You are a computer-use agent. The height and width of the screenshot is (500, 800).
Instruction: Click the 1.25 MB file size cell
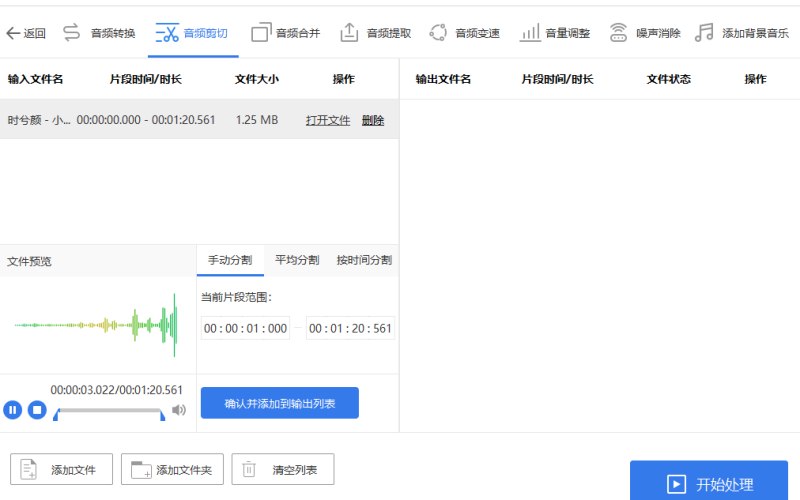pos(257,120)
